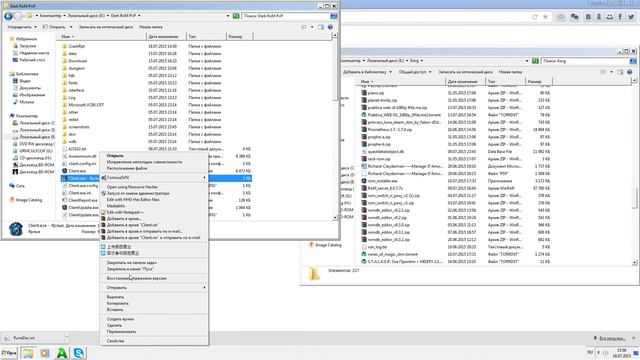This screenshot has height=360, width=640.
Task: Click search field in Korg window
Action: (585, 61)
